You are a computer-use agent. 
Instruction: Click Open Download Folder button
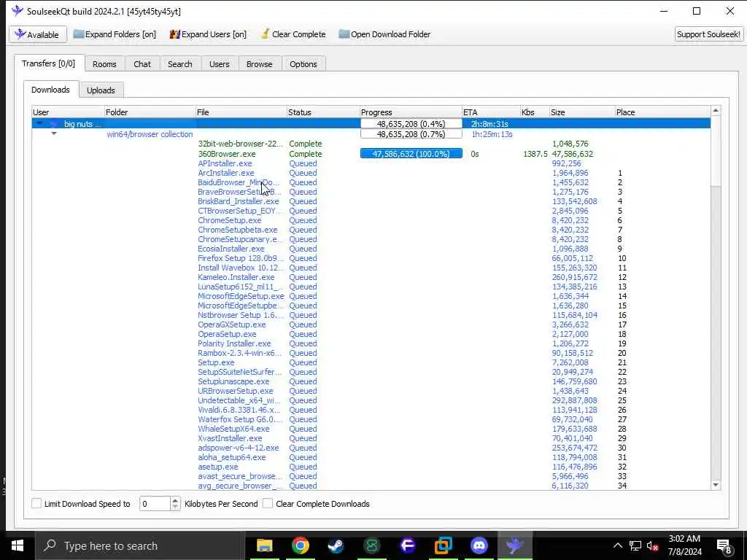tap(385, 34)
